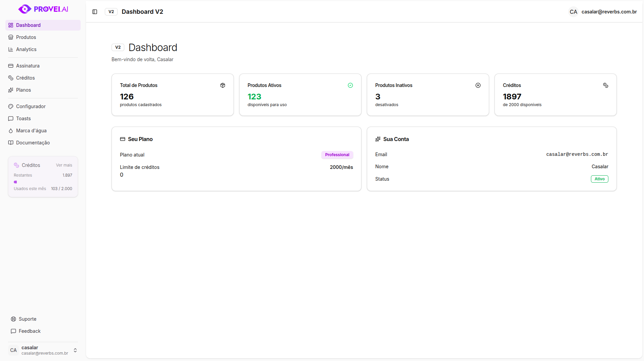Screen dimensions: 644x361
Task: Toggle the sidebar collapse icon in the header
Action: [x=94, y=11]
